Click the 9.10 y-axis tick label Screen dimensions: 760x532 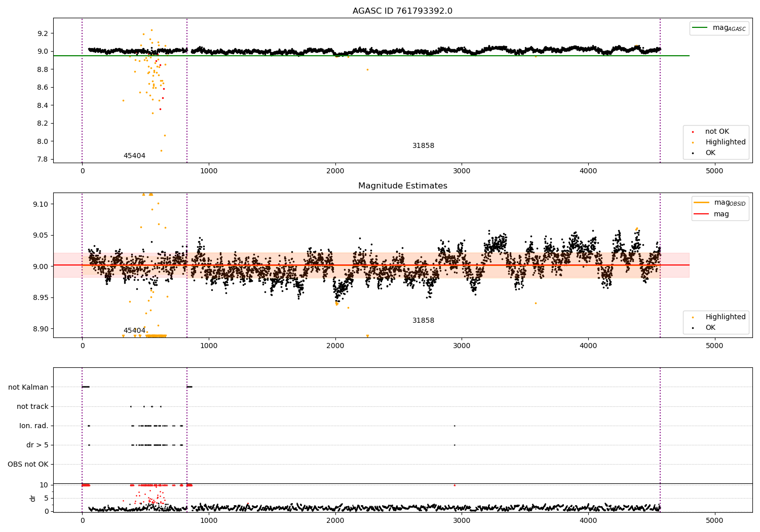40,204
